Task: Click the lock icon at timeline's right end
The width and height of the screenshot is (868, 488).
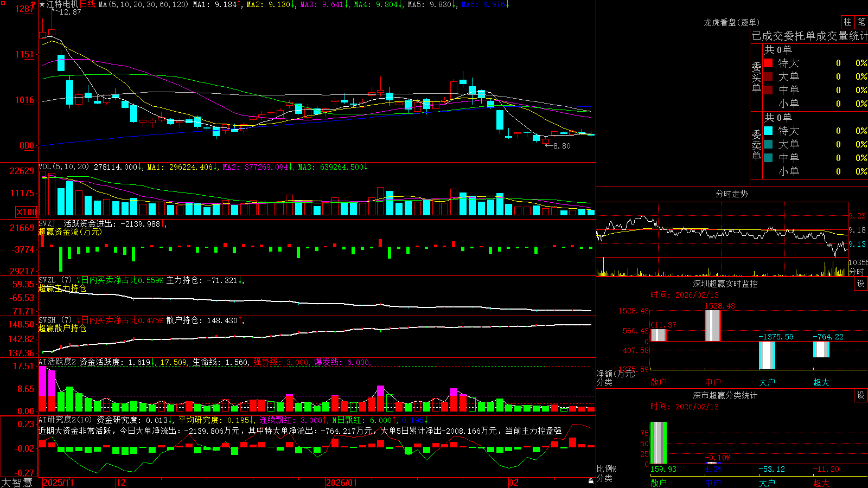Action: tap(591, 481)
